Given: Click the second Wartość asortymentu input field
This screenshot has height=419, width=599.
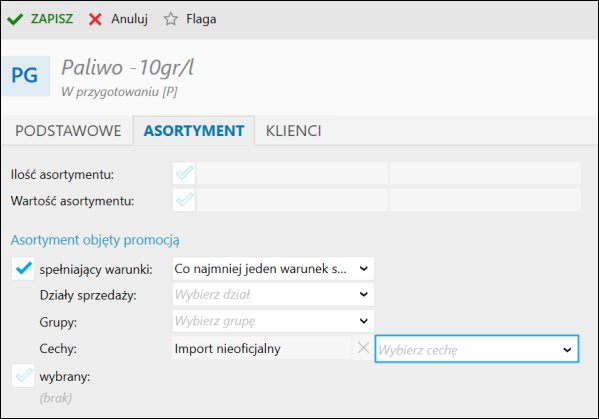Looking at the screenshot, I should [x=485, y=200].
